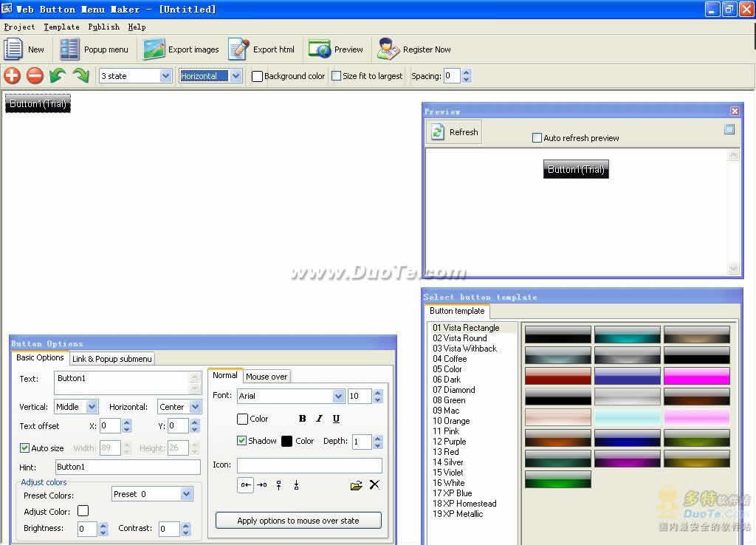Tick the Adjust Color checkbox

[83, 510]
